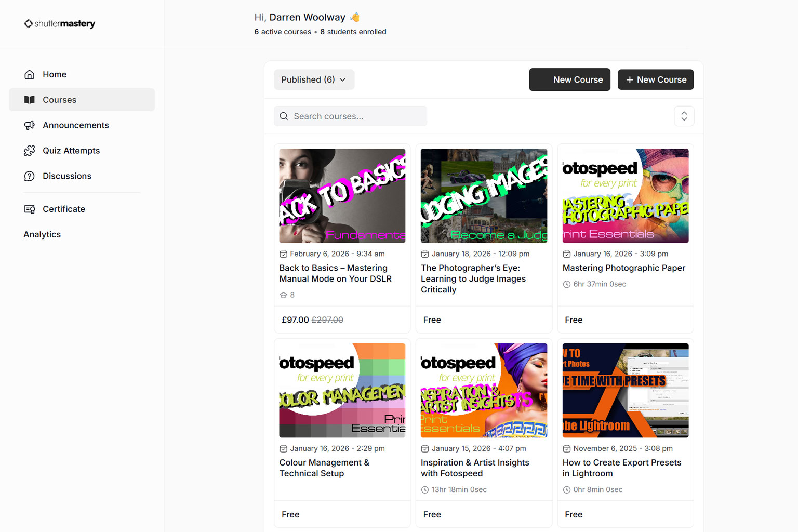The image size is (798, 532).
Task: Open the Color Management course thumbnail
Action: 342,390
